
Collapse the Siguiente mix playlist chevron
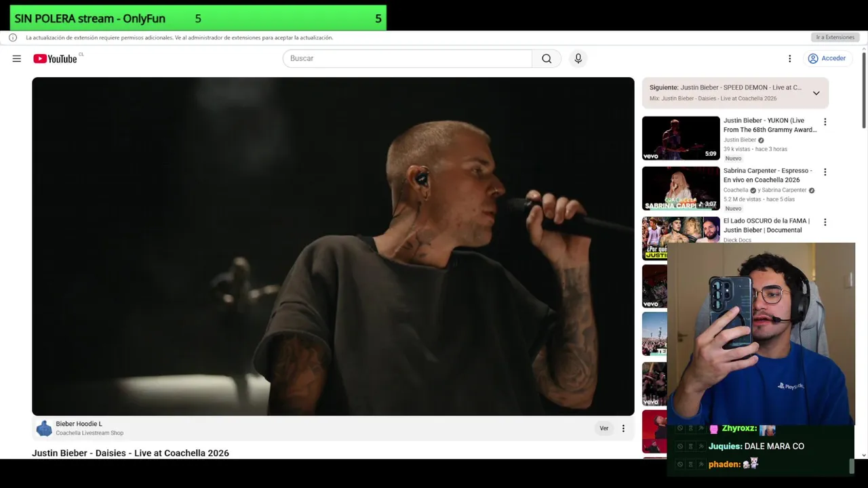816,93
